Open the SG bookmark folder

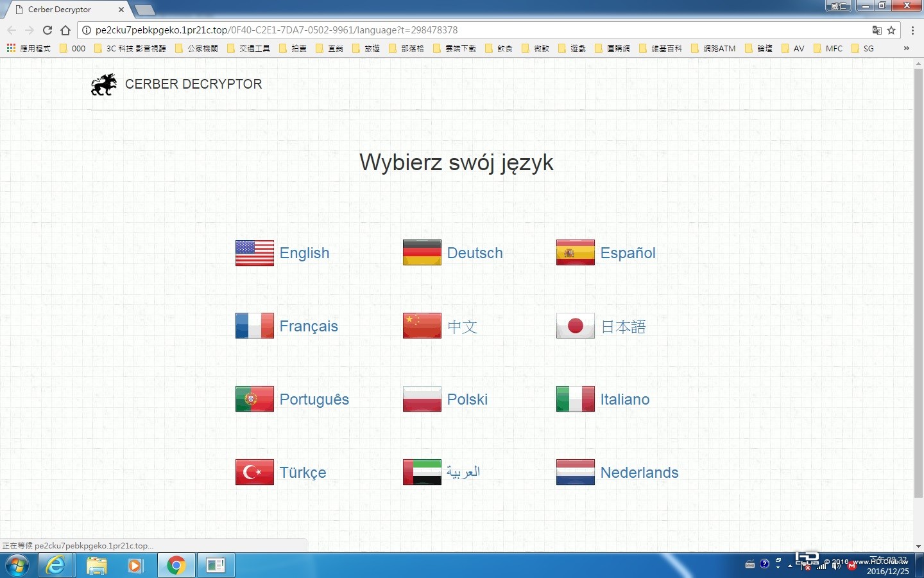pos(862,48)
